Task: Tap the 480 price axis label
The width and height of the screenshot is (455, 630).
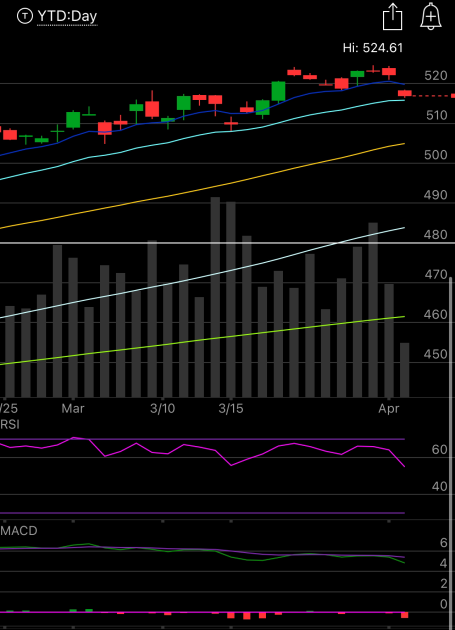Action: 435,235
